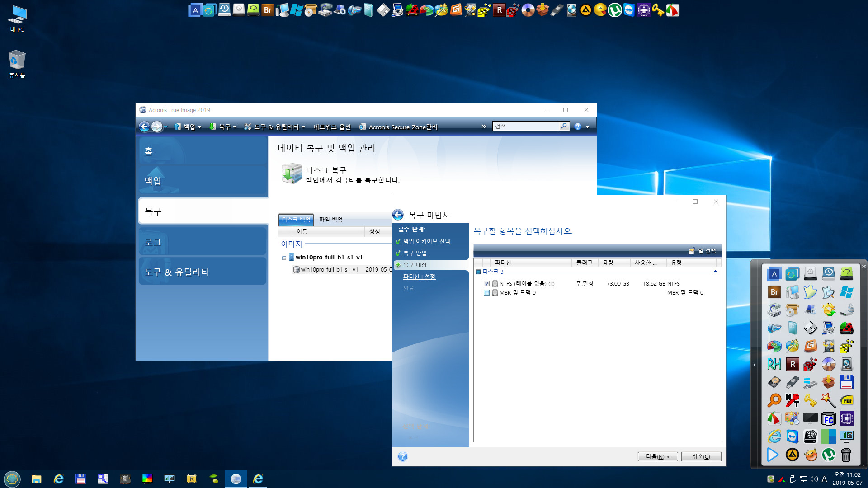
Task: Close the side launcher panel
Action: 863,266
